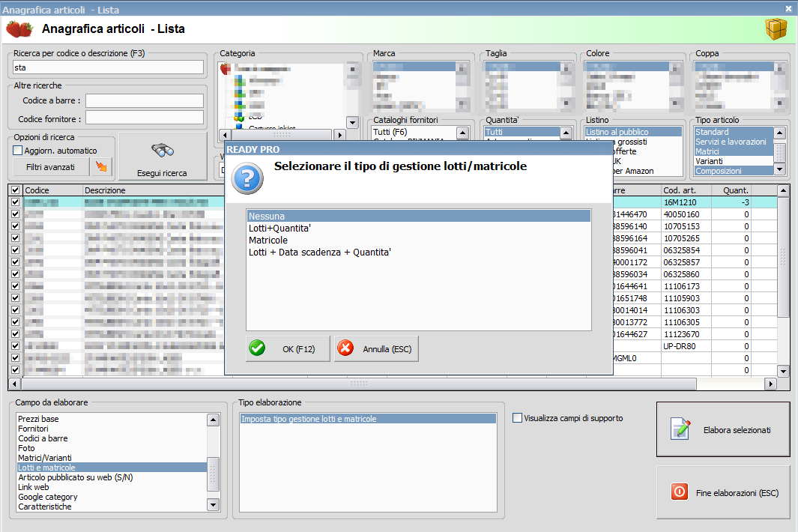Uncheck the row with Cod. art. UP-DR80
This screenshot has width=798, height=532.
click(15, 346)
